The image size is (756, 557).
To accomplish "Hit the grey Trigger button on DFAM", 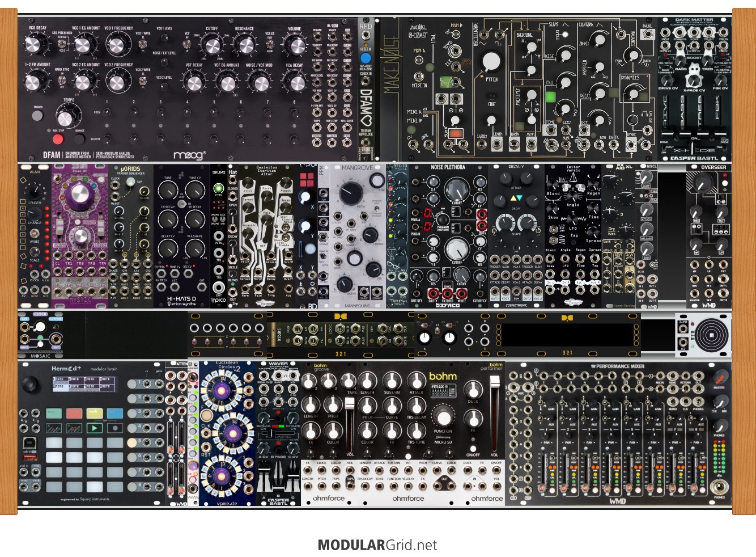I will point(37,115).
